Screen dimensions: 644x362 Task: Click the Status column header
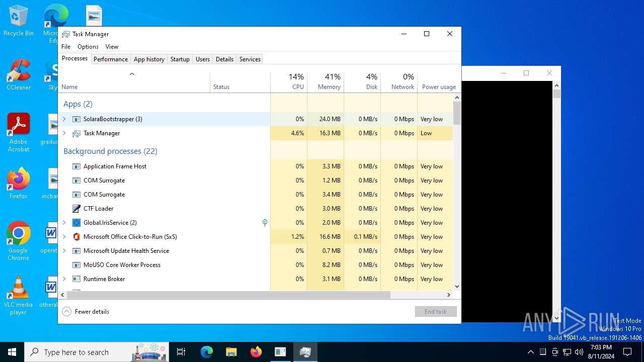(240, 82)
